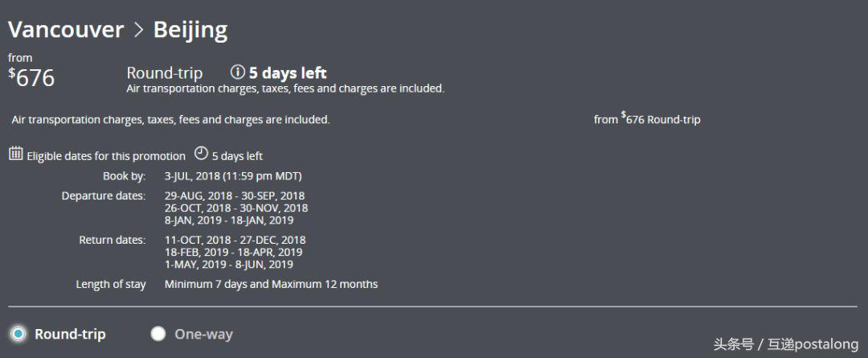Viewport: 868px width, 358px height.
Task: Click the chevron arrow between Vancouver and Beijing
Action: click(x=138, y=31)
